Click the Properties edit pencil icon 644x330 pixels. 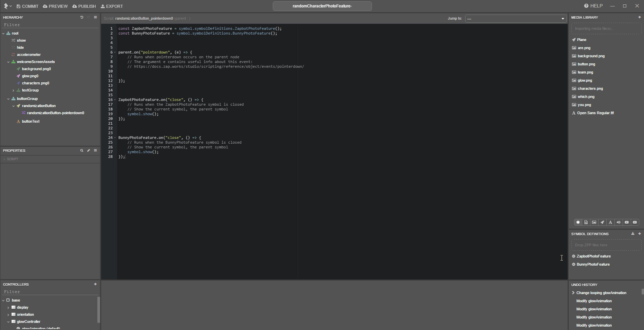click(89, 150)
